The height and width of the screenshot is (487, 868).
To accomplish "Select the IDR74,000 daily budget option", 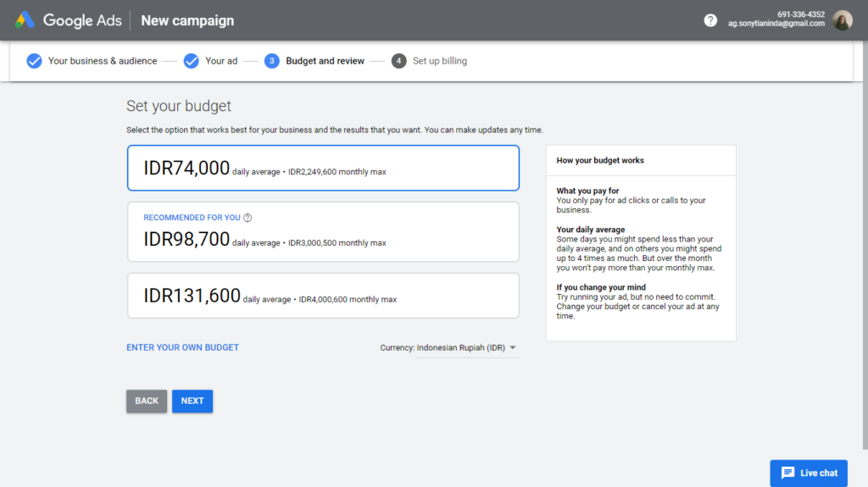I will [x=323, y=169].
